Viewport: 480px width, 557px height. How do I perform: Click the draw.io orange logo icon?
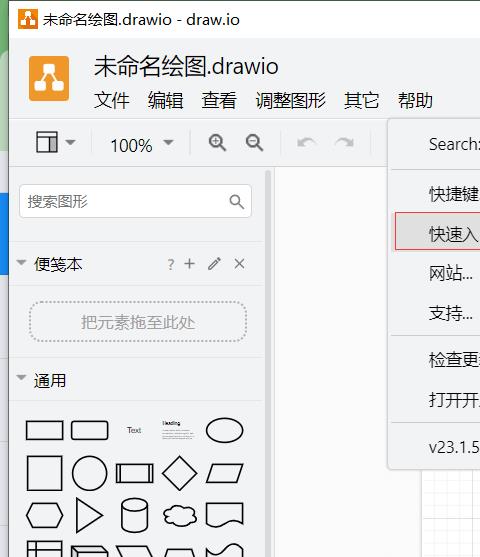pos(49,78)
